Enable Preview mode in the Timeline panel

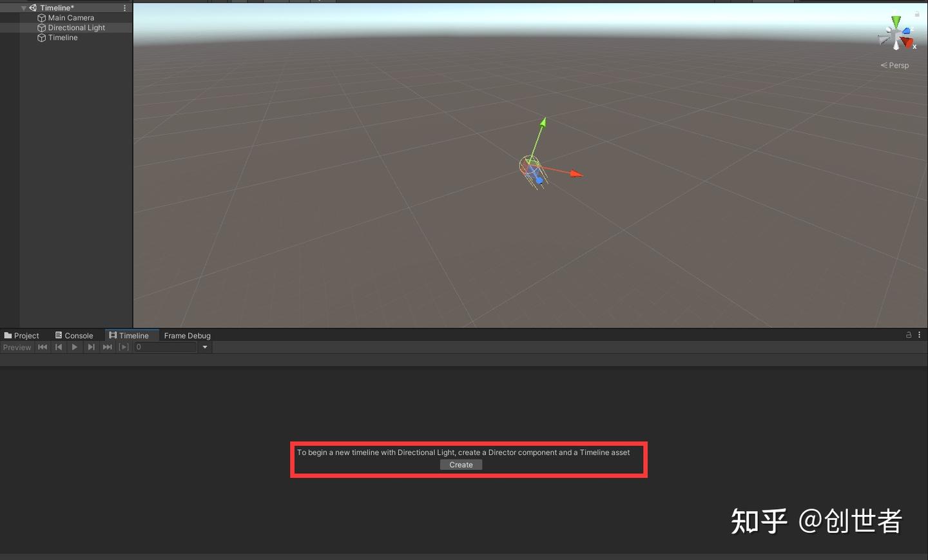[17, 347]
